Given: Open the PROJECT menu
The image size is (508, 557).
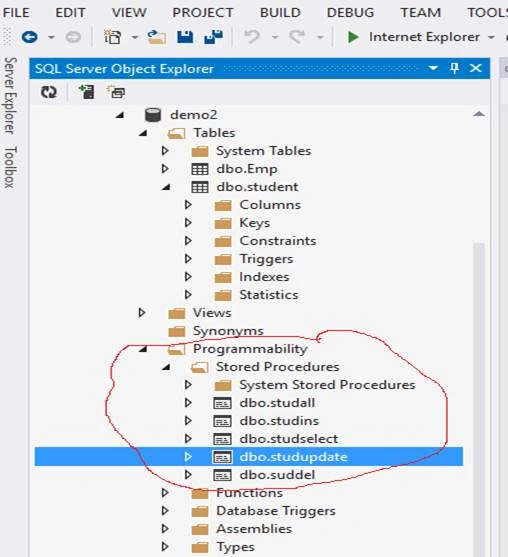Looking at the screenshot, I should [x=203, y=13].
